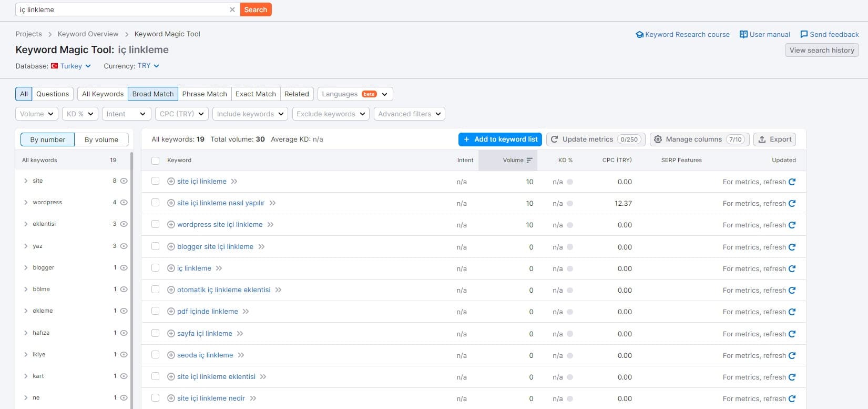Tick the select-all checkbox in the header

155,161
